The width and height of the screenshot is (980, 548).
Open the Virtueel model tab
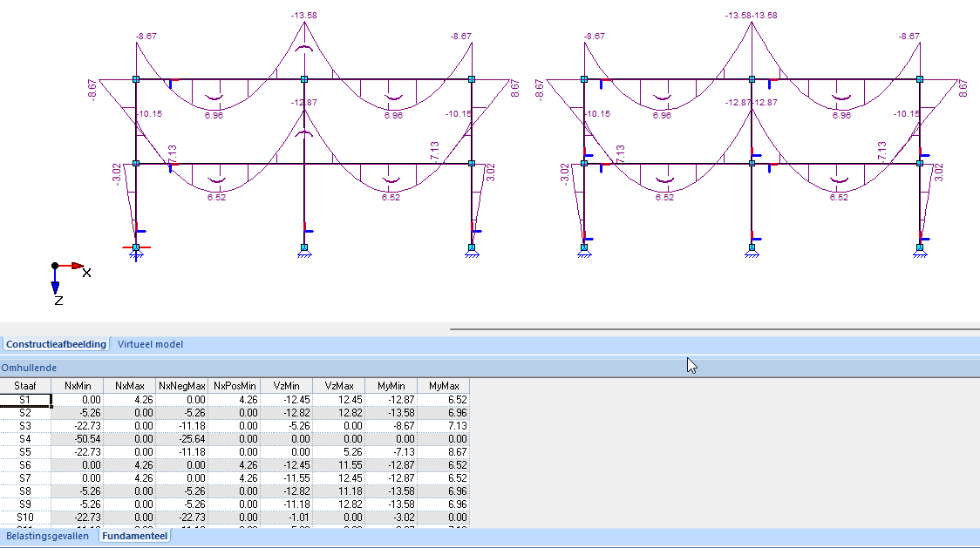coord(150,344)
